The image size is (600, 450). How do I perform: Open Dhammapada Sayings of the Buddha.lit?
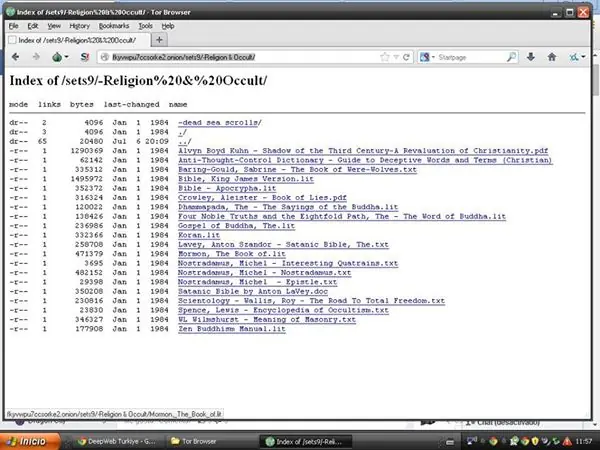click(x=288, y=207)
